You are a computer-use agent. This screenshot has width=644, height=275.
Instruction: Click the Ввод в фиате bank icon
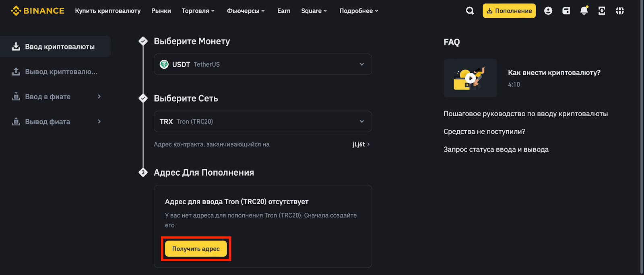pos(16,96)
